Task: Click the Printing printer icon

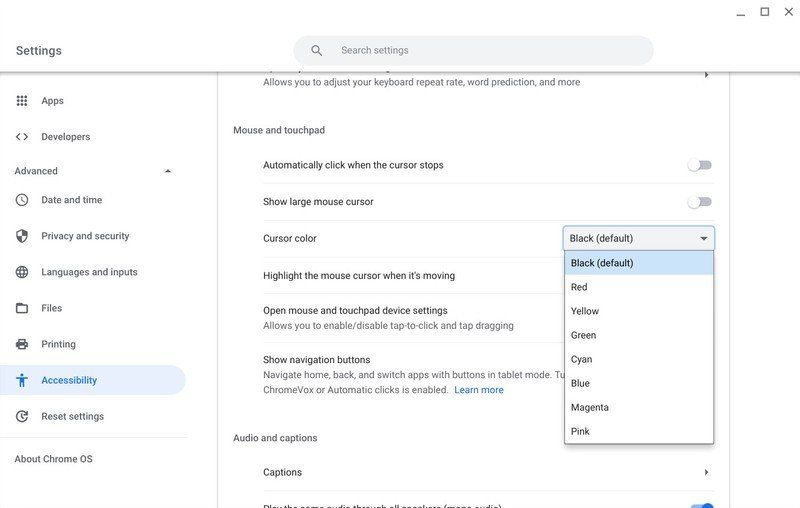Action: click(22, 344)
